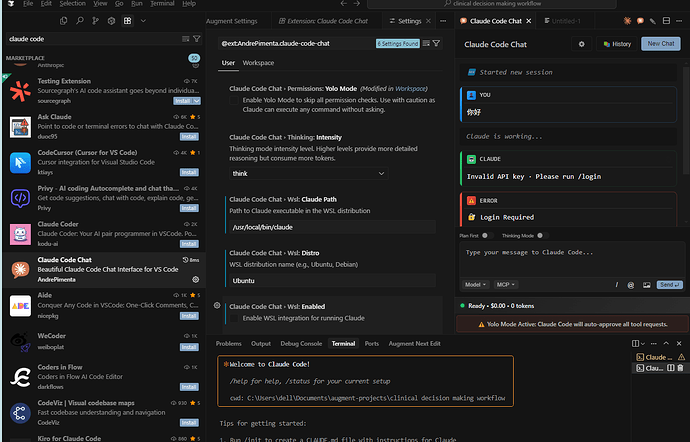This screenshot has height=442, width=690.
Task: Switch to Extension: Claude Code Chat tab
Action: [323, 21]
